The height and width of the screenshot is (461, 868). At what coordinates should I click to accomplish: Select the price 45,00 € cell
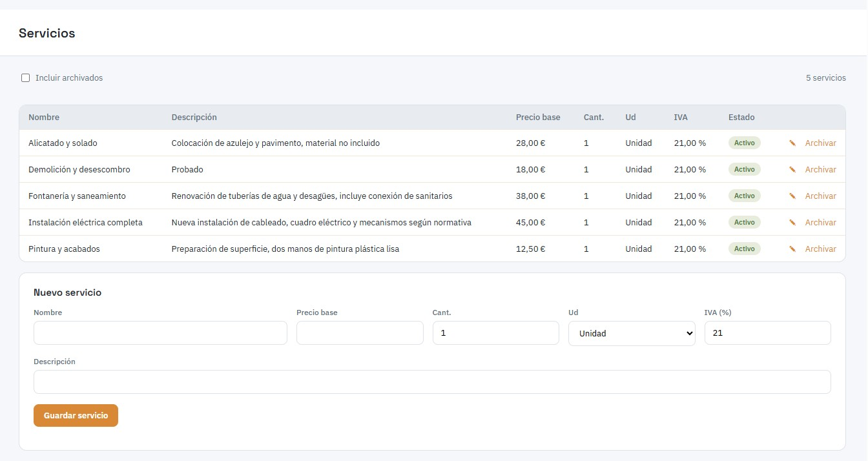click(531, 223)
